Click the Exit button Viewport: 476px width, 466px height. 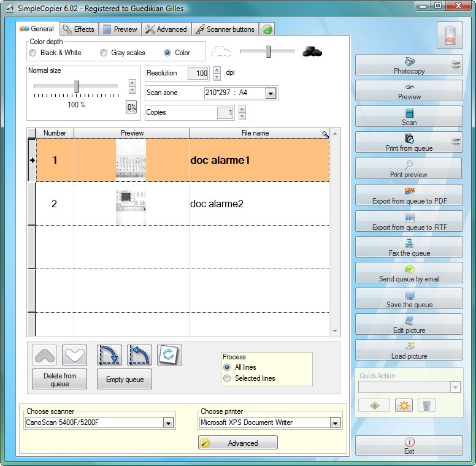[409, 446]
